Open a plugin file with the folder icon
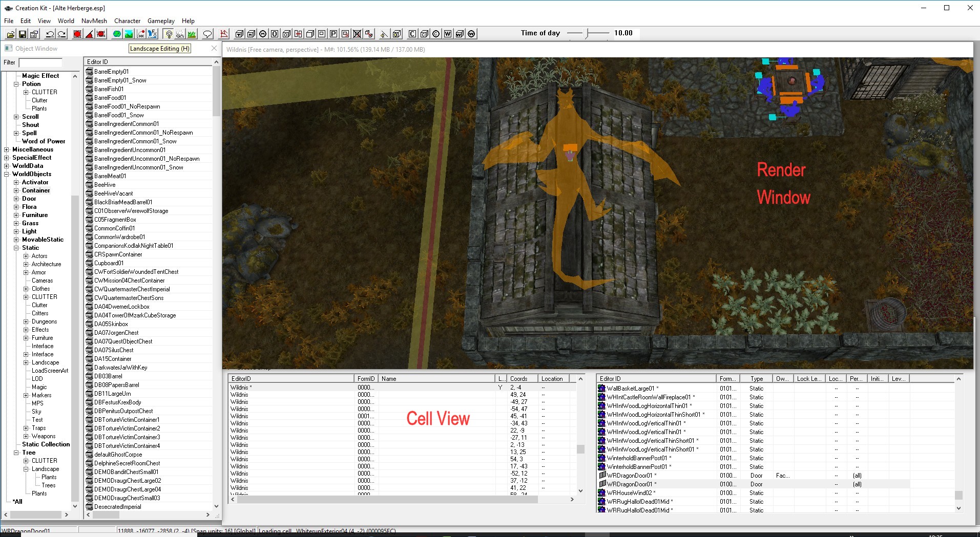 (10, 34)
